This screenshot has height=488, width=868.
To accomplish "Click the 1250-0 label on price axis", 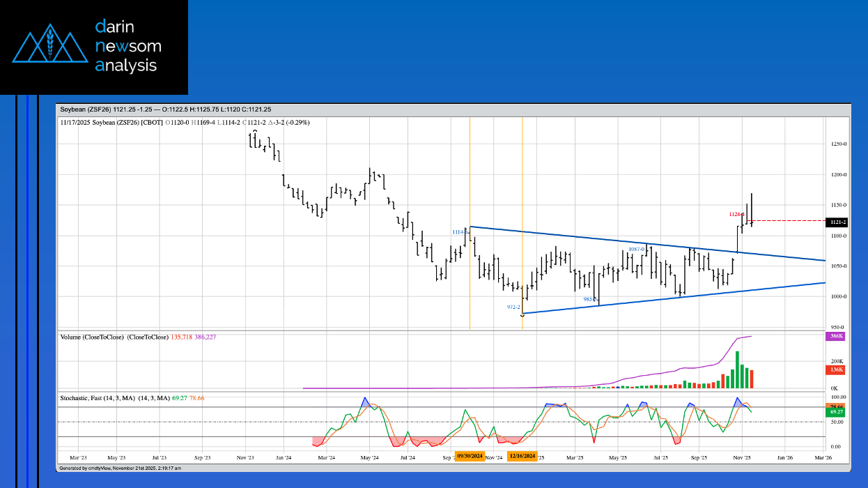I will (x=837, y=144).
